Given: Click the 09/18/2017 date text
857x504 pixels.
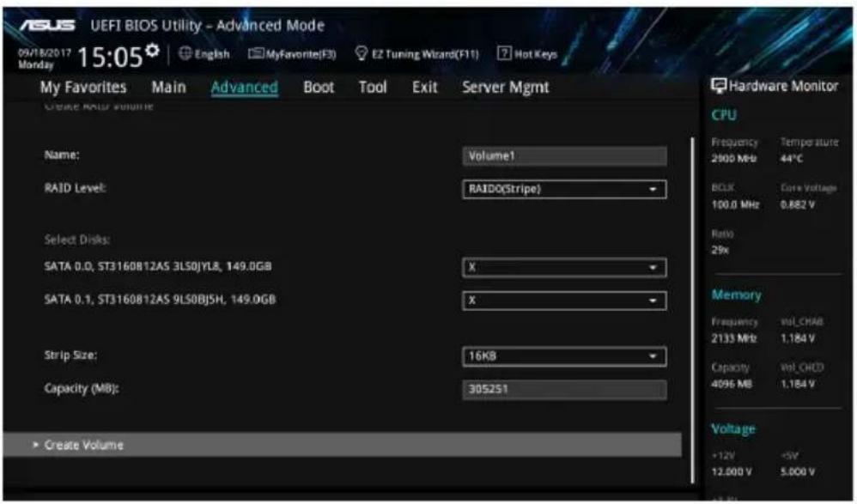Looking at the screenshot, I should [x=45, y=53].
